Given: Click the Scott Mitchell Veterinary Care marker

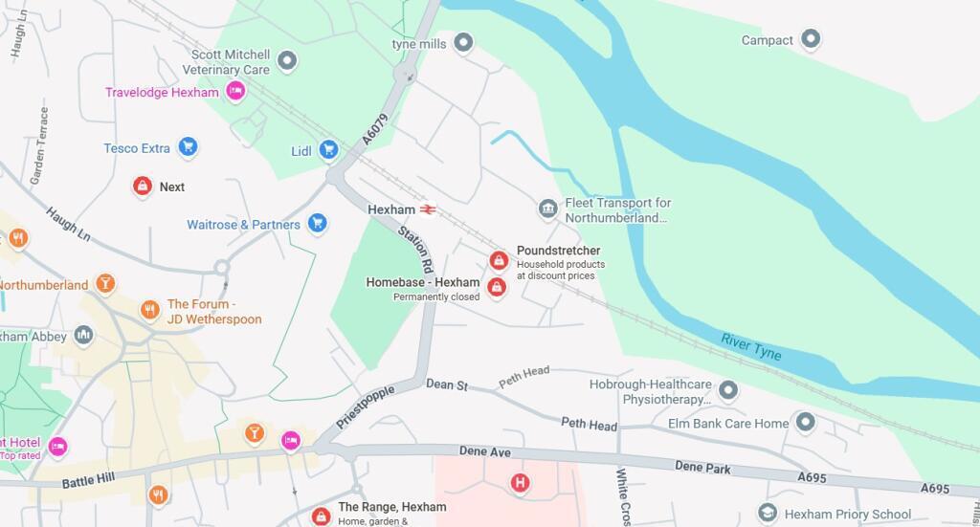Looking at the screenshot, I should coord(287,61).
